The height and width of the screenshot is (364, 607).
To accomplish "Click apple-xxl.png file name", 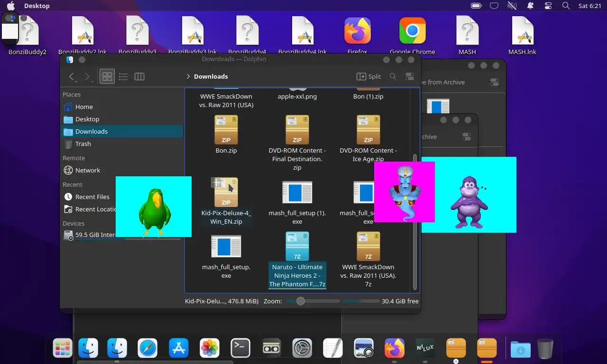I will [297, 96].
